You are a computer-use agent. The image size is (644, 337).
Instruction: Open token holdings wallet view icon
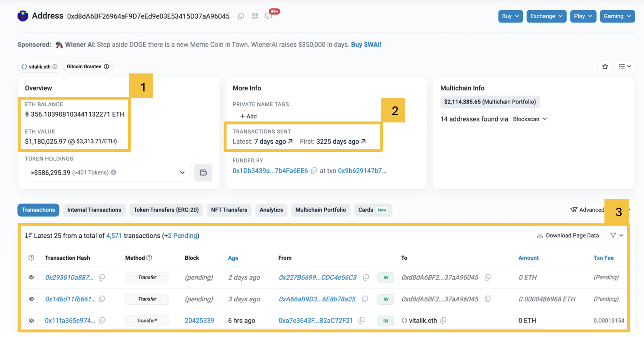203,173
